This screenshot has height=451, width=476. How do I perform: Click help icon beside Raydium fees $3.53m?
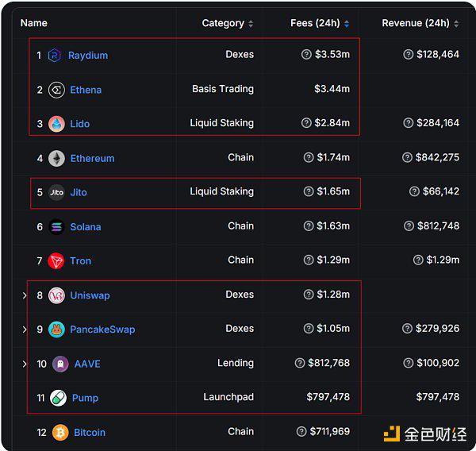(x=306, y=55)
